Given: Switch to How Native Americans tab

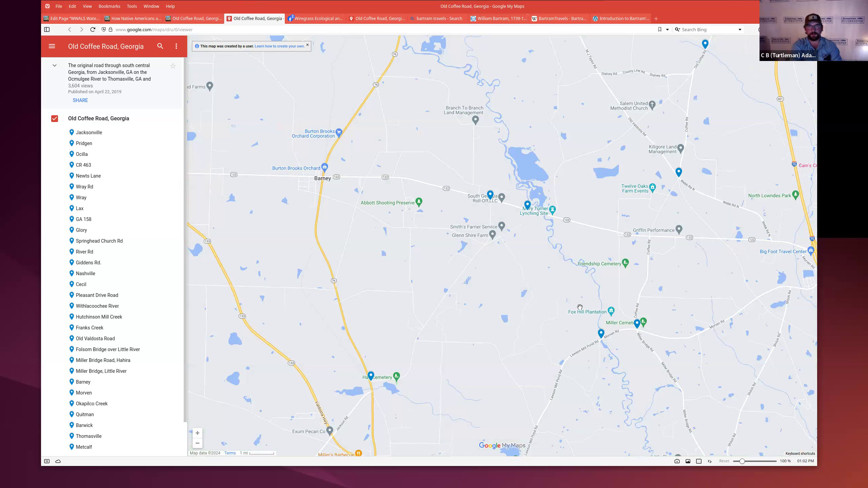Looking at the screenshot, I should point(133,19).
